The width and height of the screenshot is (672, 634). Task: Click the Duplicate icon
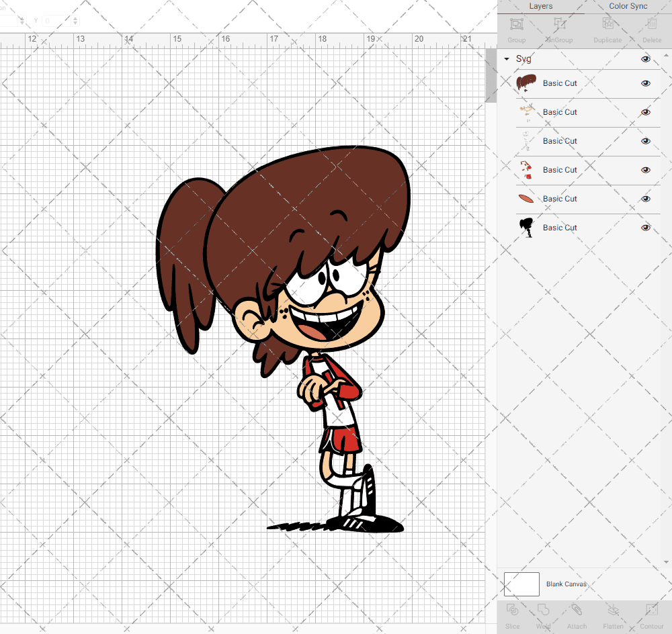tap(607, 24)
